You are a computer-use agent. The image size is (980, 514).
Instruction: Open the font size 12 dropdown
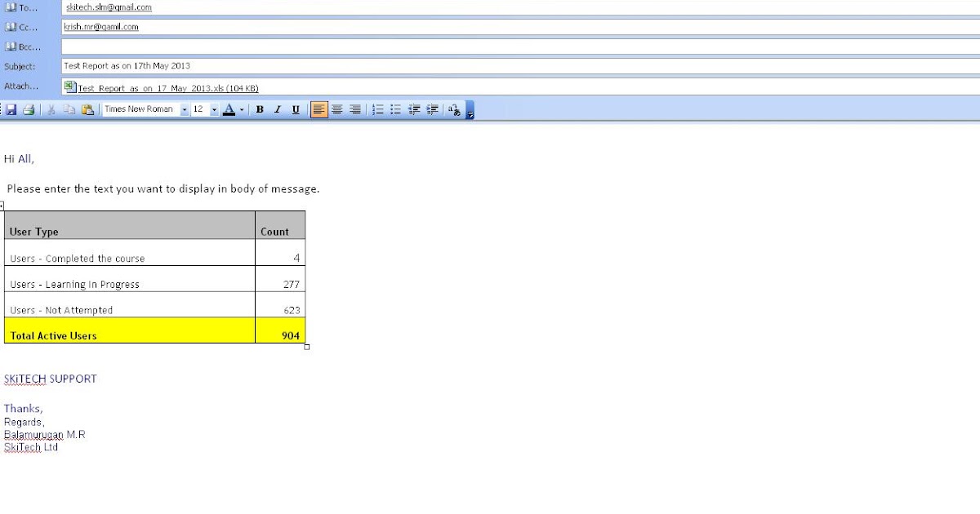[214, 109]
